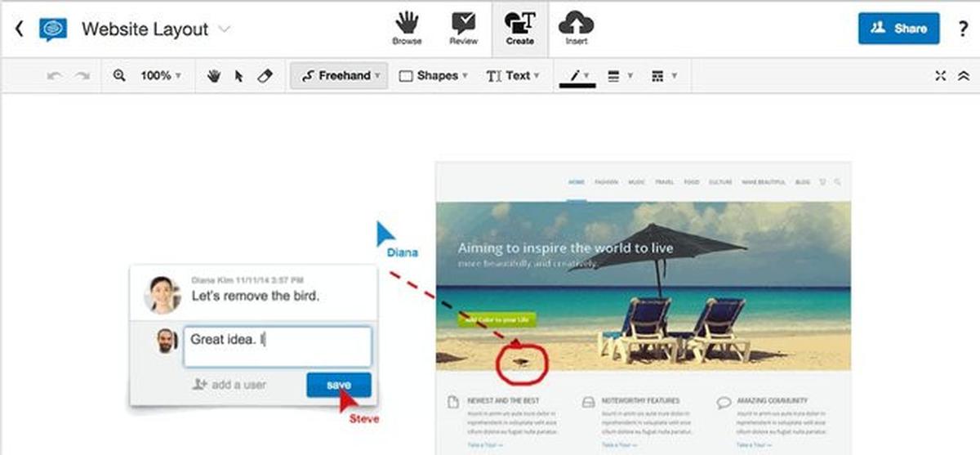Click the save button in comment box
This screenshot has height=455, width=980.
coord(339,385)
